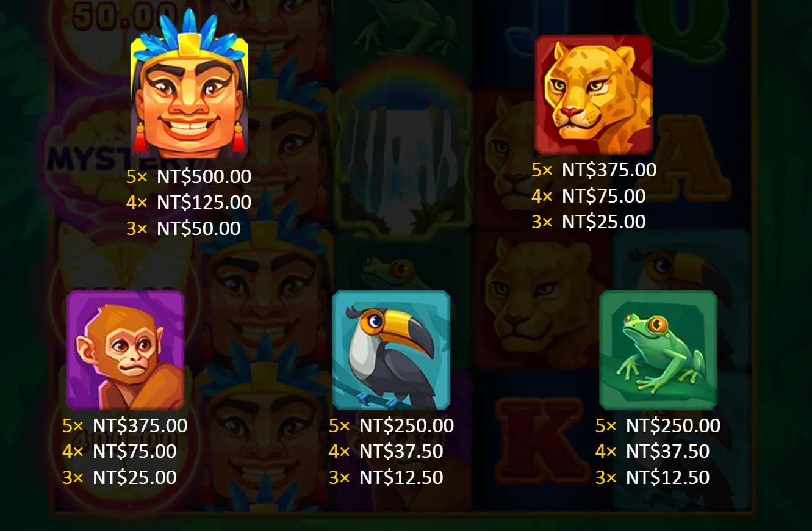Screen dimensions: 812x531
Task: Click the toucan's 3× NT$12.50 payout
Action: tap(386, 477)
